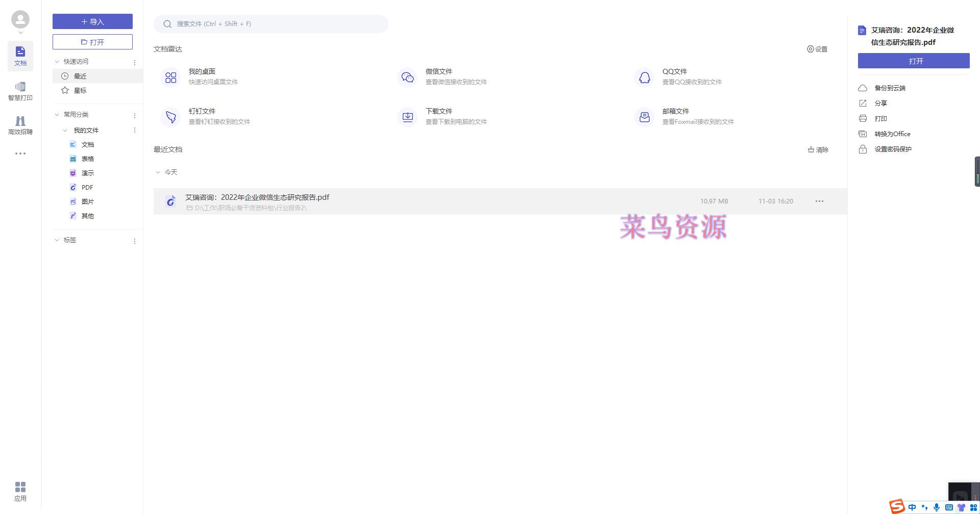Open QQ文件 in document radar
Viewport: 980px width, 514px height.
675,76
